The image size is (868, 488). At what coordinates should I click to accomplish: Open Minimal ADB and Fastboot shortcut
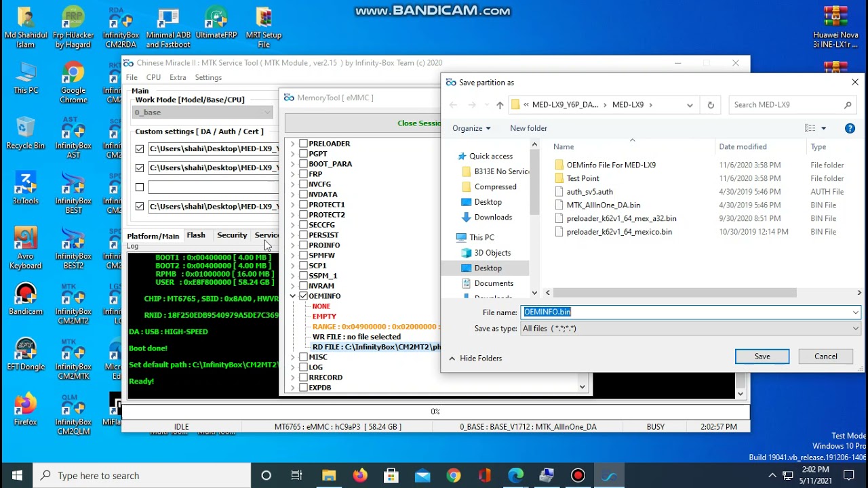(x=168, y=27)
